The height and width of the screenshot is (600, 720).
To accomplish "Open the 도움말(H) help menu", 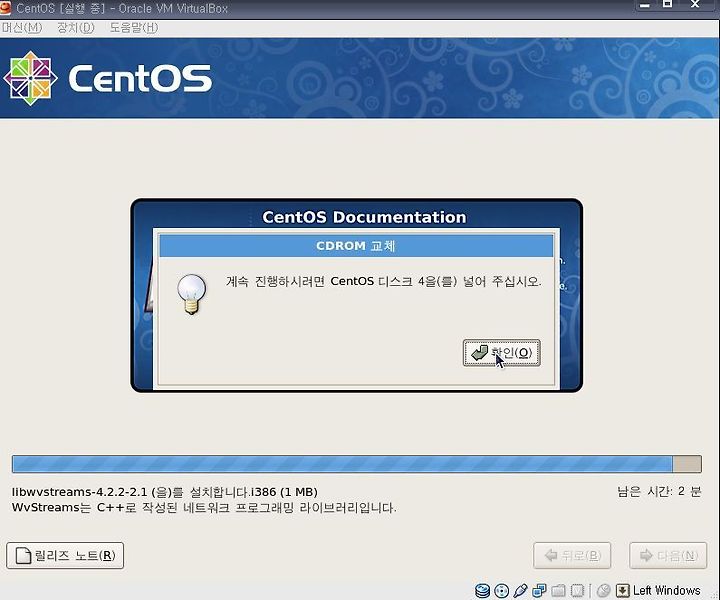I will coord(134,28).
